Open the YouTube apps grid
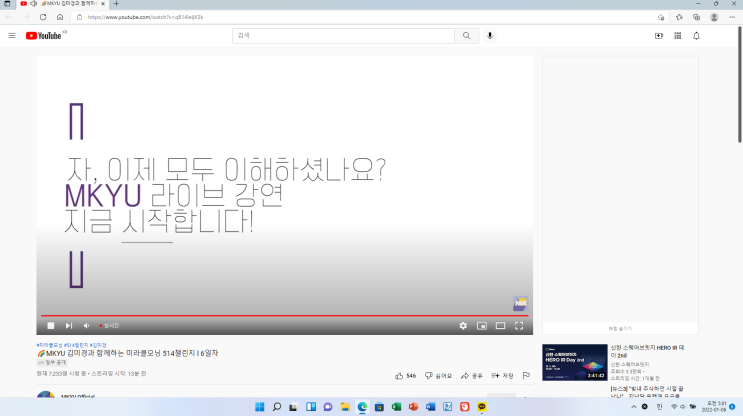Viewport: 743px width, 416px height. click(x=678, y=36)
